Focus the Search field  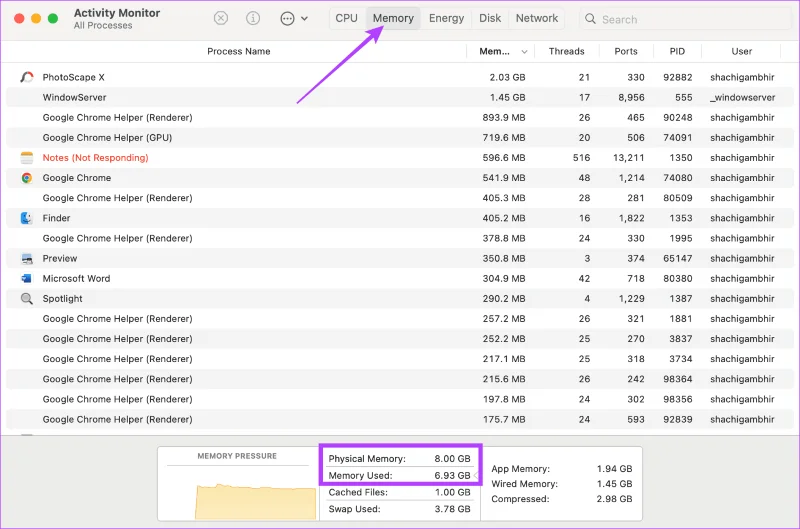tap(687, 19)
